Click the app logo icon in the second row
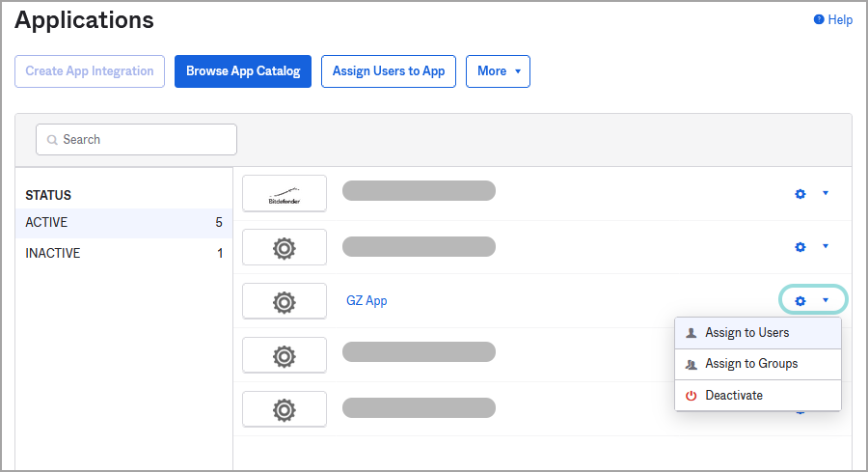 click(284, 247)
